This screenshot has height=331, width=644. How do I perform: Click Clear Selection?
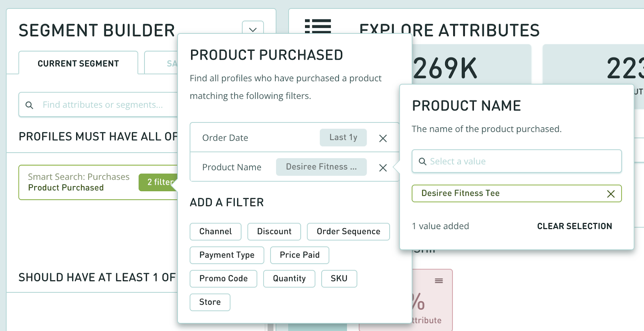click(x=574, y=226)
